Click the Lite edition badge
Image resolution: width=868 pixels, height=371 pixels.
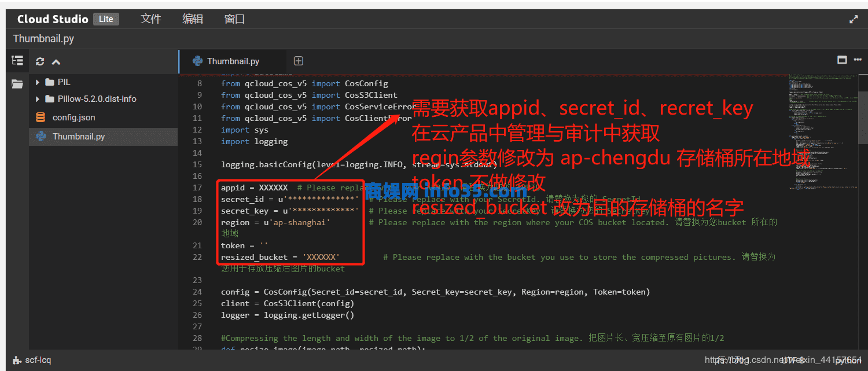tap(106, 19)
